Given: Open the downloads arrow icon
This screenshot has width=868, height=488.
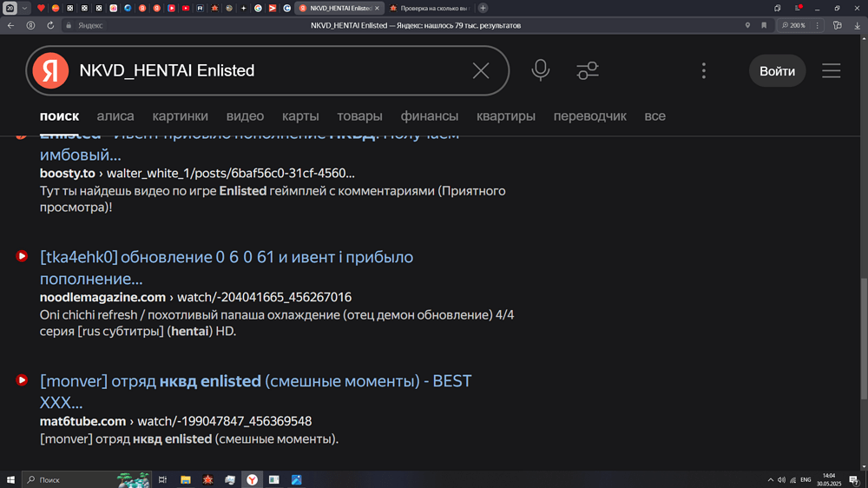Looking at the screenshot, I should [857, 25].
